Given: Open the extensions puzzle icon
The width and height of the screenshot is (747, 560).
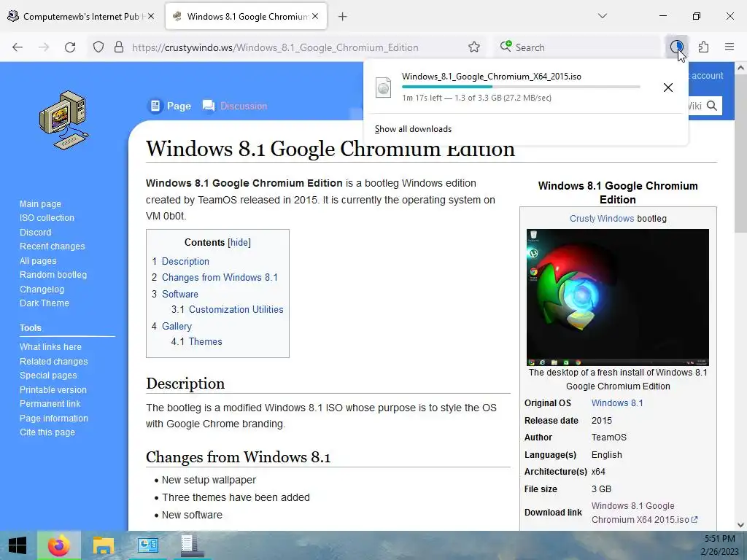Looking at the screenshot, I should point(703,47).
